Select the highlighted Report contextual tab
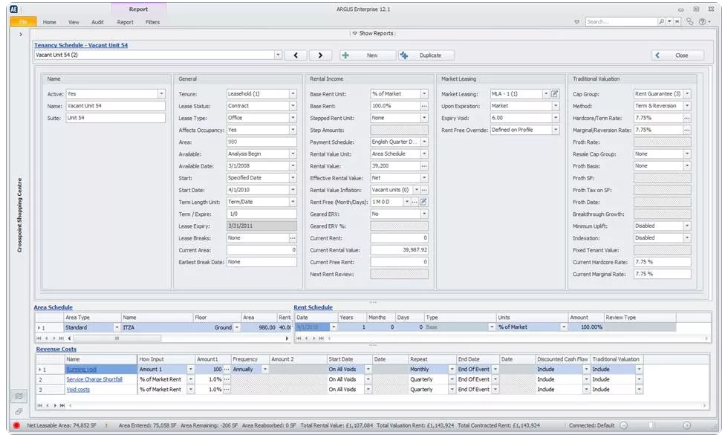Screen dimensions: 728x440 (138, 9)
